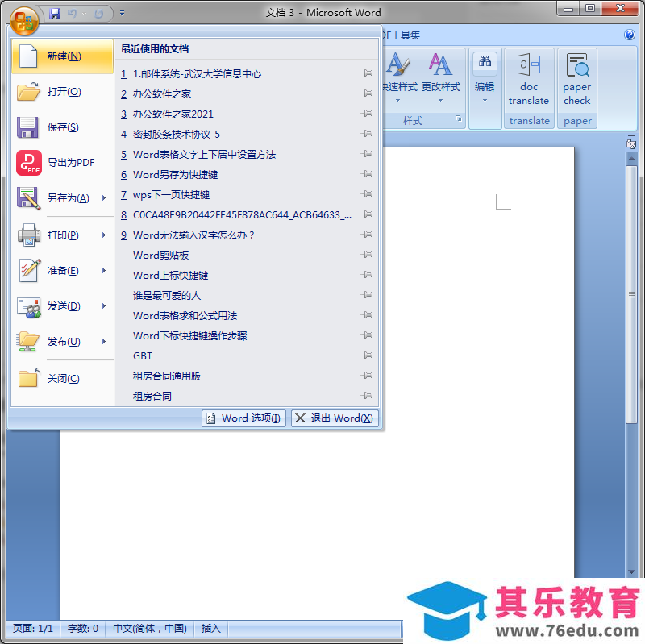Open the 编辑 binoculars group
This screenshot has height=644, width=645.
pos(485,77)
